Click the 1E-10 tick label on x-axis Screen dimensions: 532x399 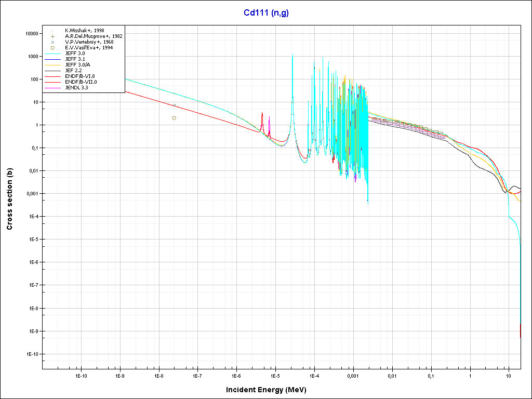click(81, 375)
